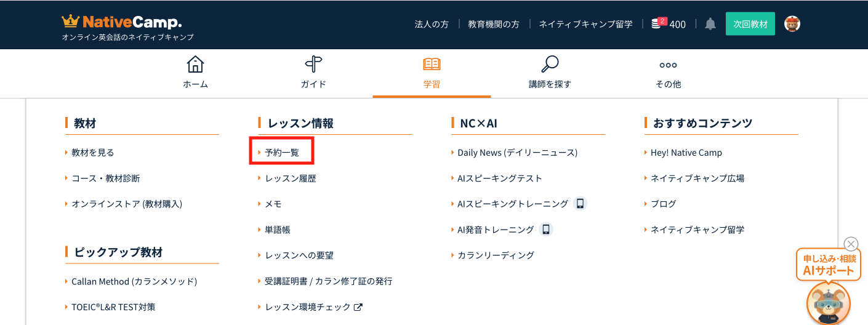The width and height of the screenshot is (868, 325).
Task: Go to the ホーム house icon
Action: 195,65
